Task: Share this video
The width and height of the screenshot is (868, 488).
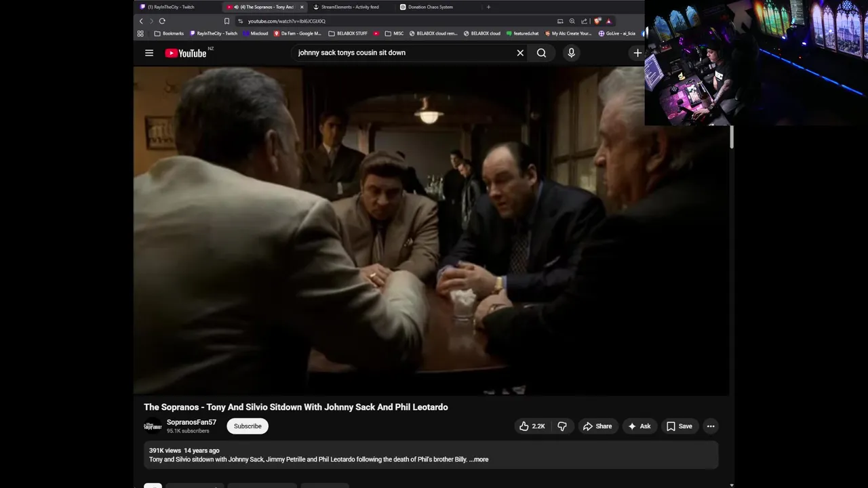Action: coord(597,426)
